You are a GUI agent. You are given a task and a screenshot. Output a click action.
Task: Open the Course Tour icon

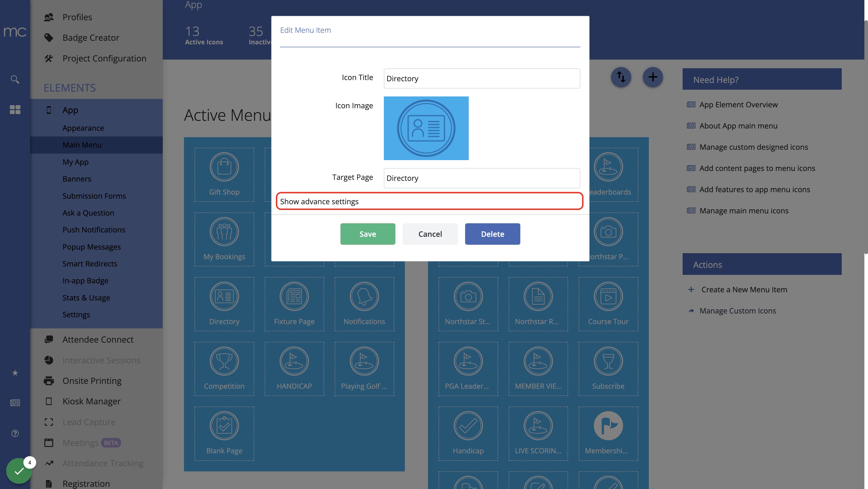tap(608, 304)
